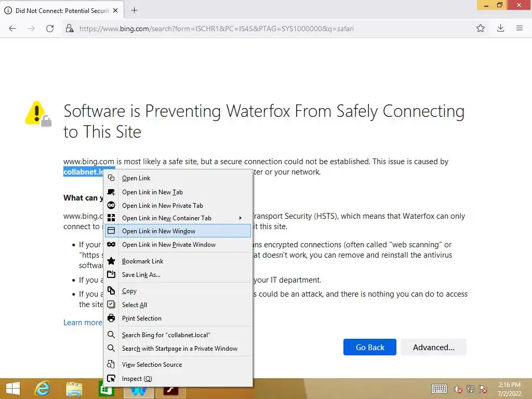Viewport: 532px width, 399px height.
Task: Click the private tab mask icon
Action: pyautogui.click(x=111, y=205)
